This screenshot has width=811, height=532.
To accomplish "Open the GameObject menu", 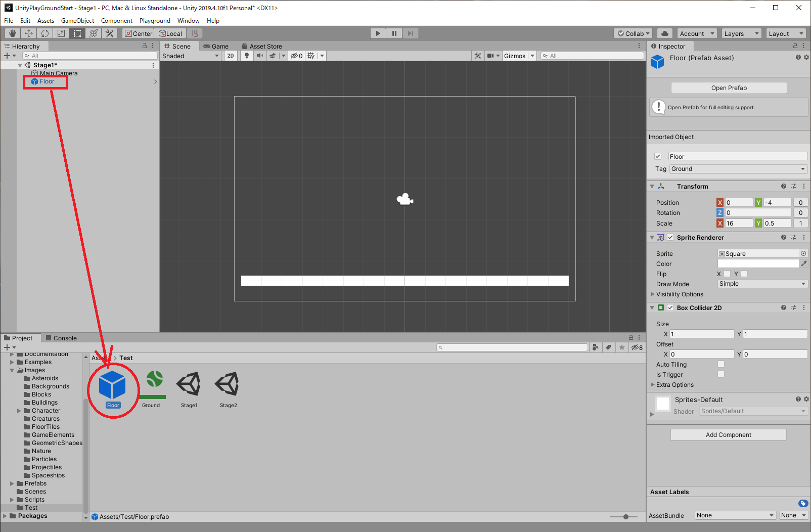I will (77, 21).
